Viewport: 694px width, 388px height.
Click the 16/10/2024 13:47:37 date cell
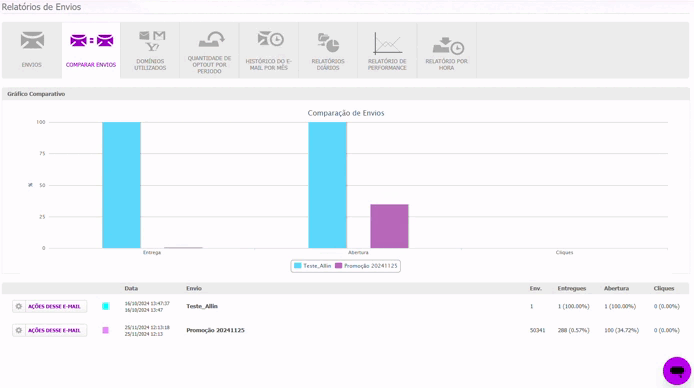point(147,303)
